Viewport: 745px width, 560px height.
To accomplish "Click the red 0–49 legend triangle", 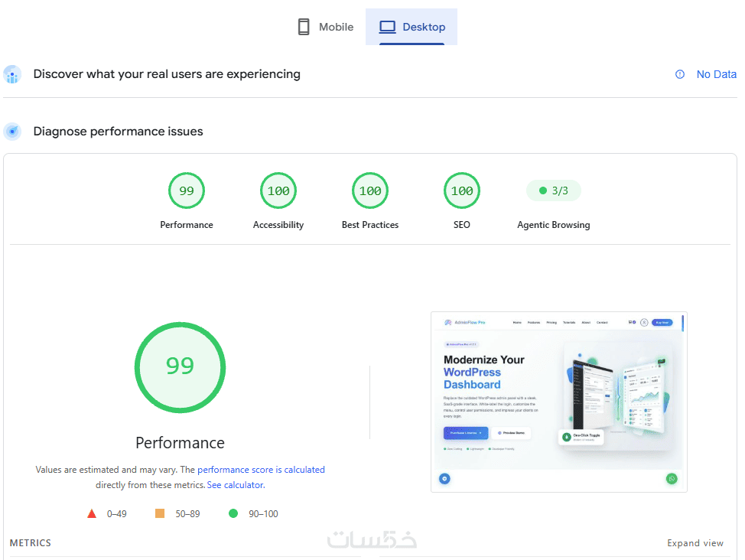I will click(92, 513).
